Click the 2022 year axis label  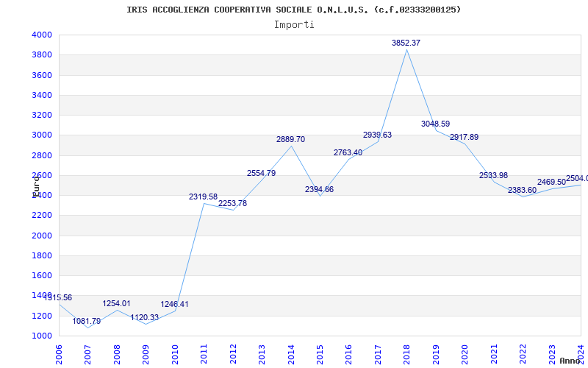523,355
